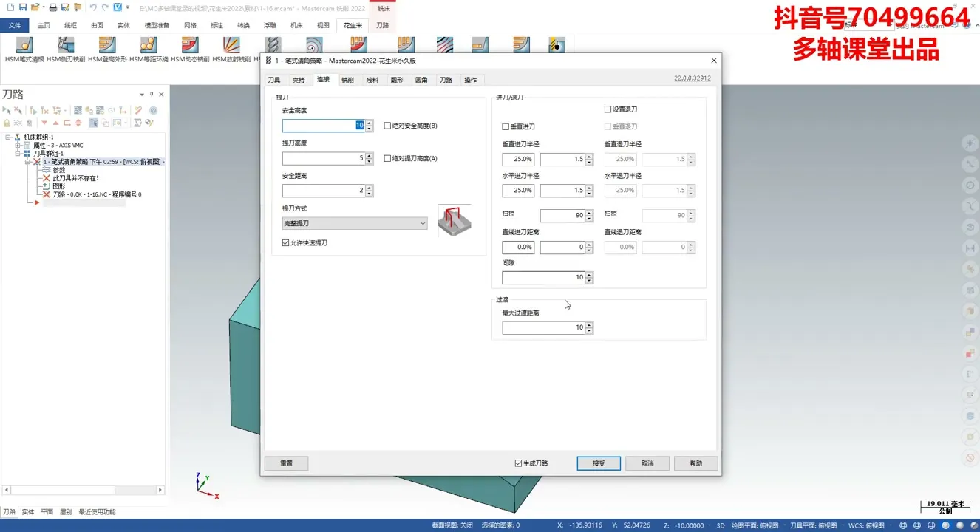The width and height of the screenshot is (980, 532).
Task: Click the 接受 button
Action: tap(599, 463)
